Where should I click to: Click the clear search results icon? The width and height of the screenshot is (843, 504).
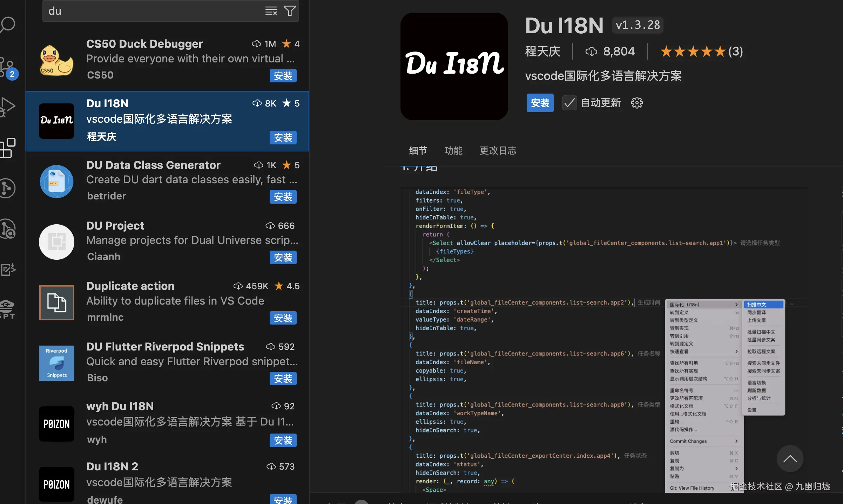[x=271, y=11]
